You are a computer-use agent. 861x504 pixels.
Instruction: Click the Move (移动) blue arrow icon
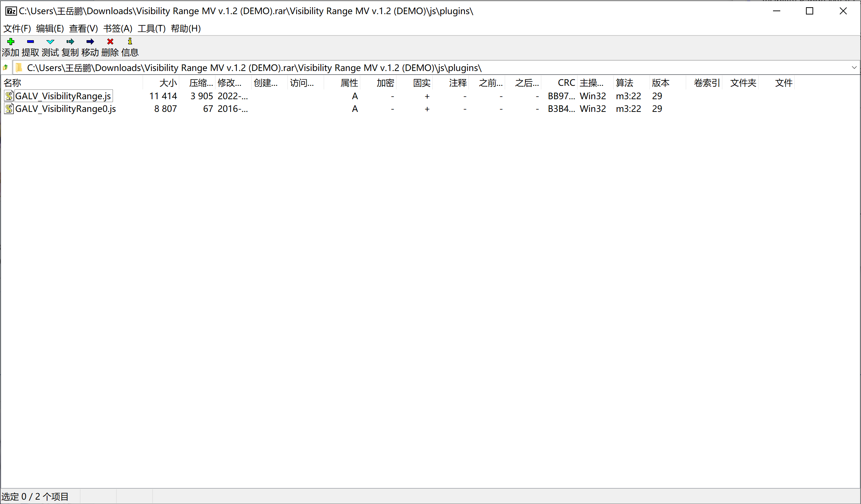point(90,41)
